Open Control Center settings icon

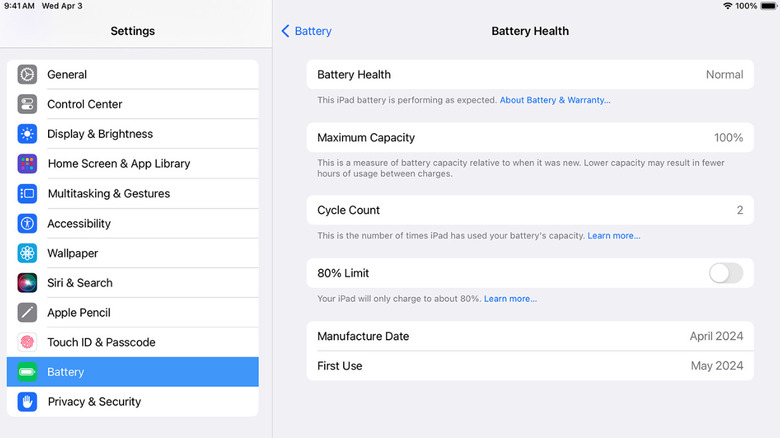tap(27, 104)
